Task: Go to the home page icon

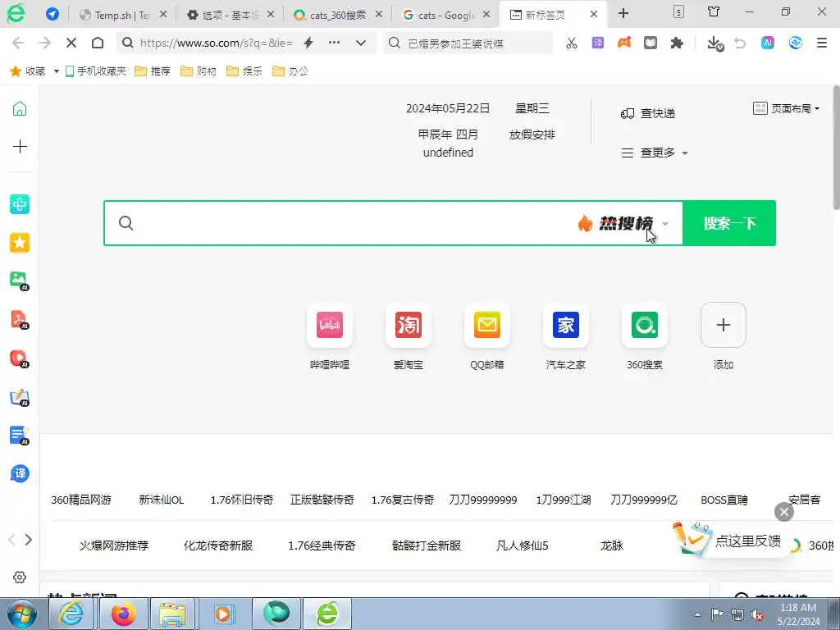Action: (98, 43)
